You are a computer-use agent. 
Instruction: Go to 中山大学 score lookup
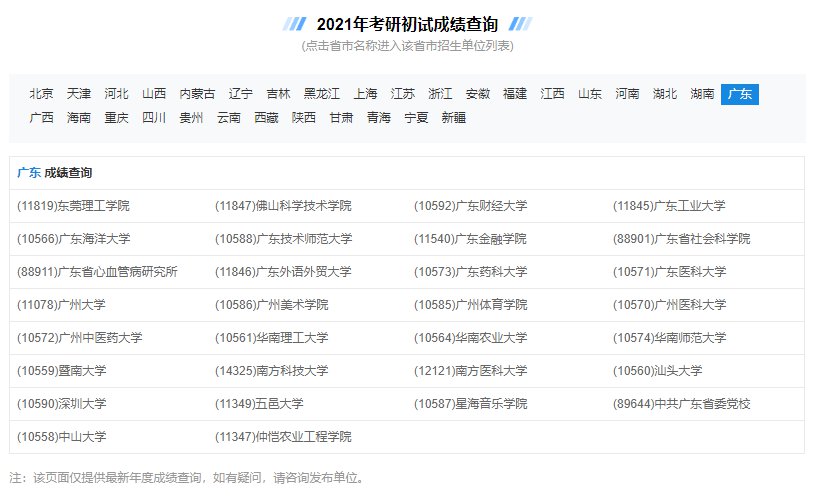[62, 437]
